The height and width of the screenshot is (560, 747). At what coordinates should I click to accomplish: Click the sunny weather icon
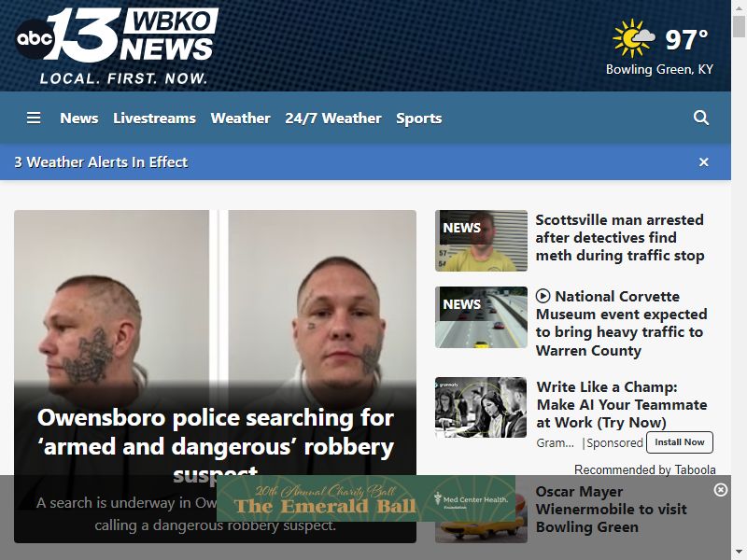[x=634, y=38]
